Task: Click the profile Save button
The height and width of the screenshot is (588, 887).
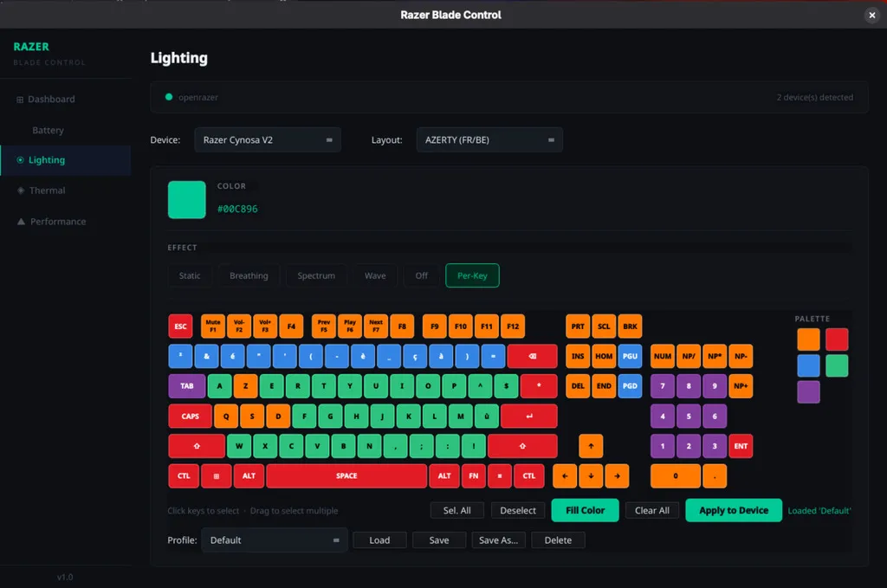Action: click(439, 540)
